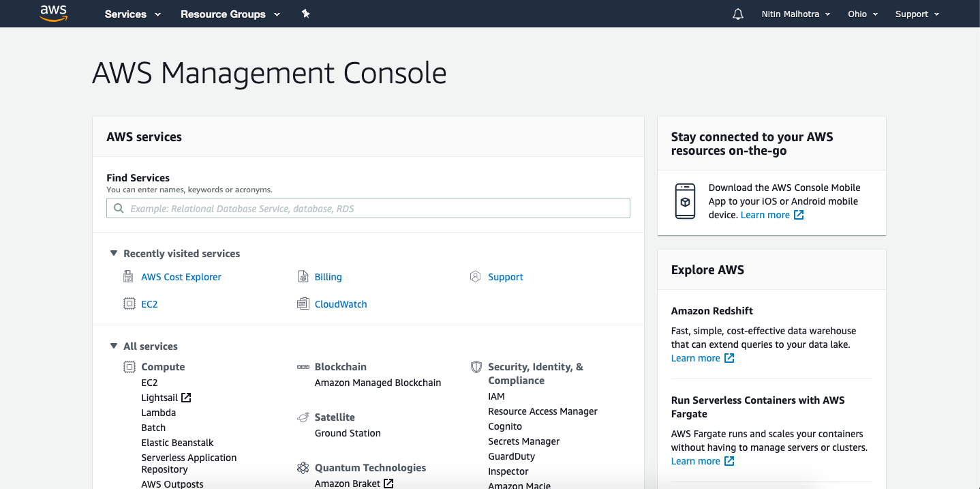980x489 pixels.
Task: Open Amazon Managed Blockchain
Action: tap(378, 383)
